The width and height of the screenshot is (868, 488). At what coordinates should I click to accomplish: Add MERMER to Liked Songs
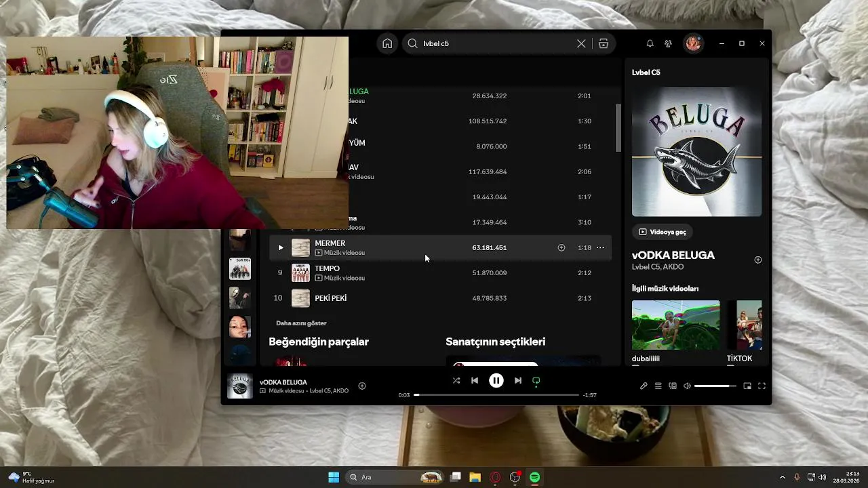(x=561, y=247)
